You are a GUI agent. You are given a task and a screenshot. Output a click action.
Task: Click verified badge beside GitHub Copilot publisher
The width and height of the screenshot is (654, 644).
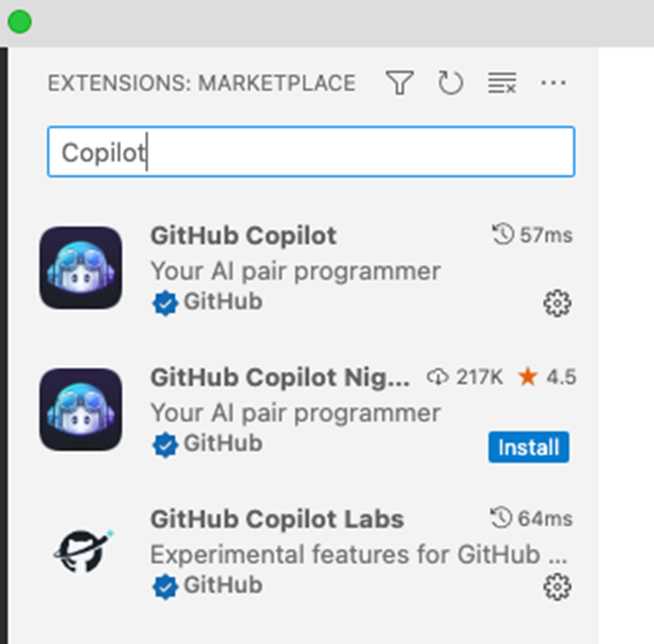pos(166,303)
